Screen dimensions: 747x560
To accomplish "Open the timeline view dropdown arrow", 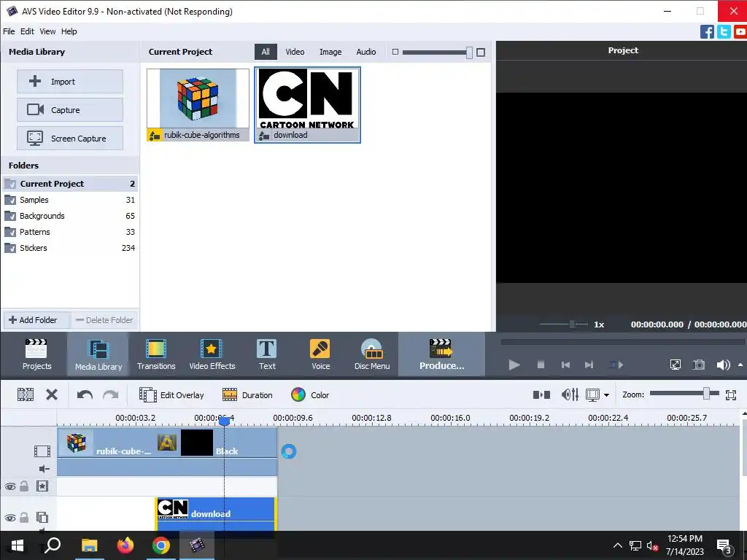I will (606, 394).
